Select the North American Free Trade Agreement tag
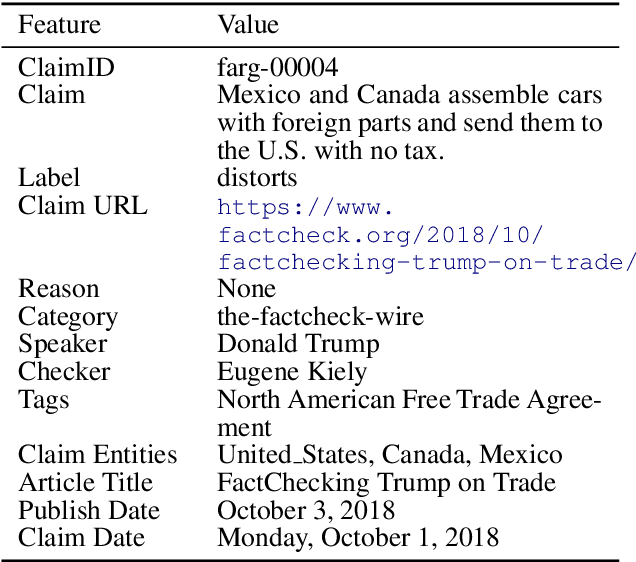The image size is (636, 562). click(410, 413)
